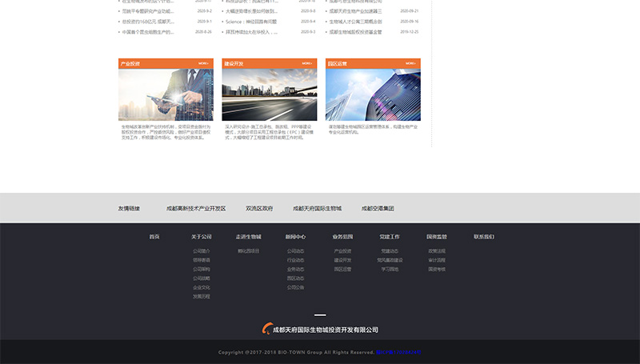The width and height of the screenshot is (640, 364).
Task: Open 关于公司 footer navigation heading
Action: (x=202, y=237)
